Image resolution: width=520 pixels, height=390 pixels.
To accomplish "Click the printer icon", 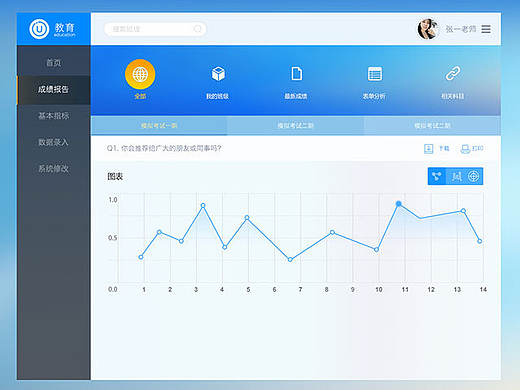I will tap(465, 149).
